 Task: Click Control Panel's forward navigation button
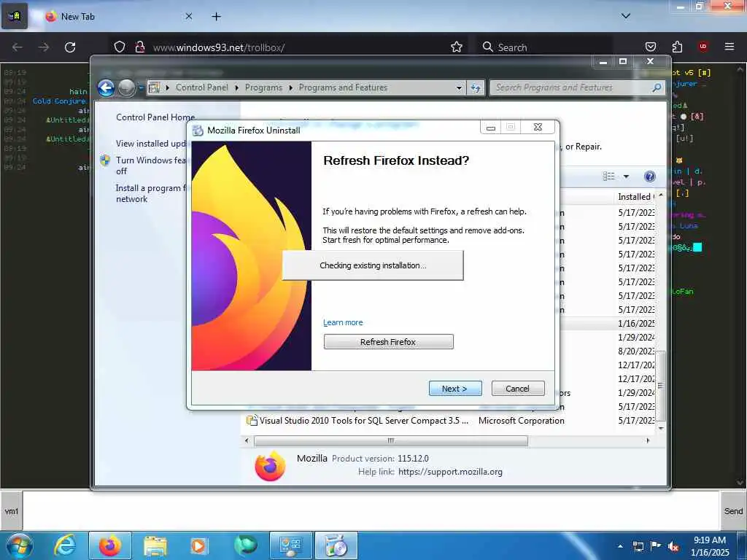pyautogui.click(x=126, y=87)
